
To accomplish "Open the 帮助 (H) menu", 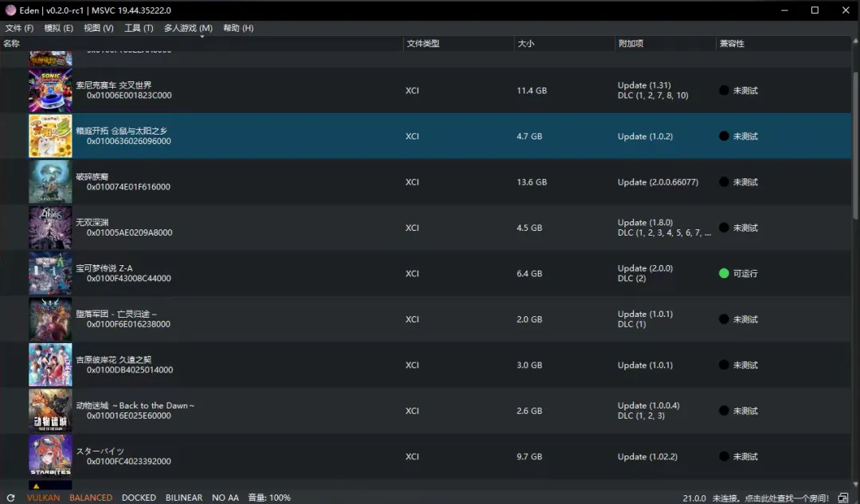I will pos(239,28).
